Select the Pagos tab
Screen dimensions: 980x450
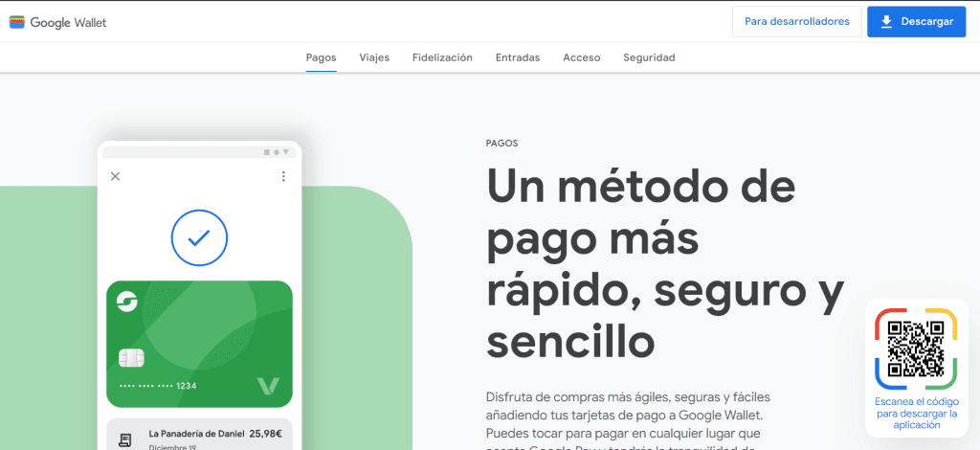tap(321, 57)
